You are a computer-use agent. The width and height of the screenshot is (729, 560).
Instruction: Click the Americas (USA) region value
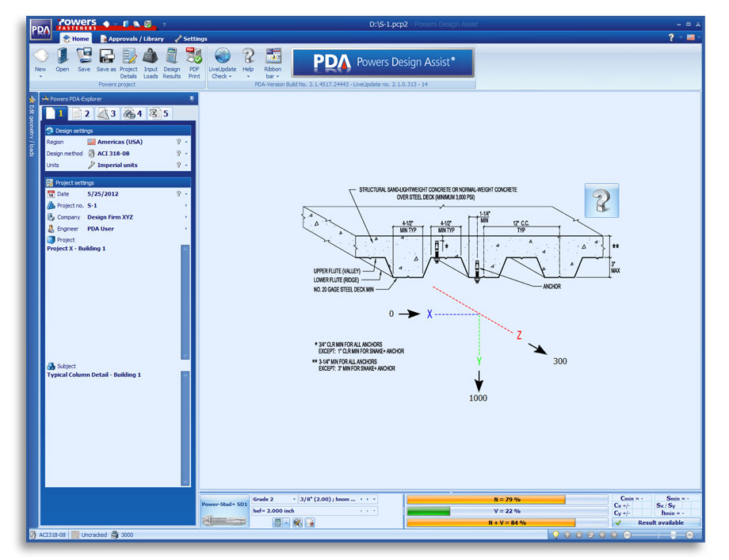pyautogui.click(x=120, y=142)
